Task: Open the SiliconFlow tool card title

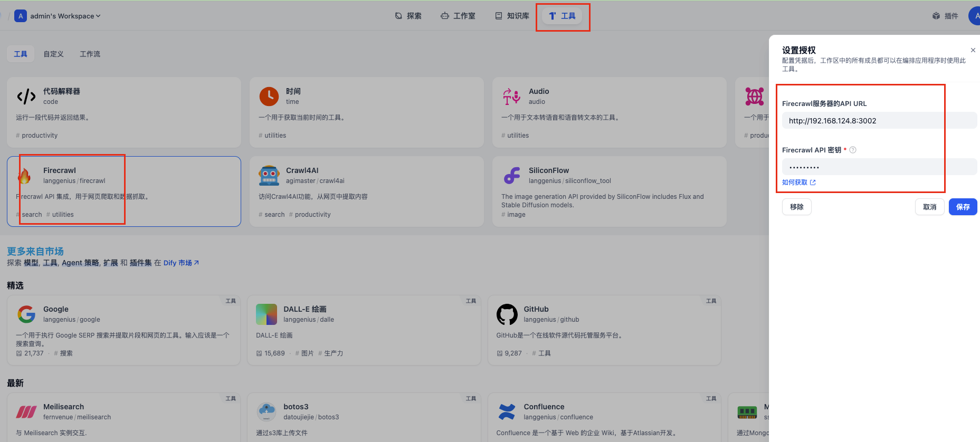Action: click(x=549, y=170)
